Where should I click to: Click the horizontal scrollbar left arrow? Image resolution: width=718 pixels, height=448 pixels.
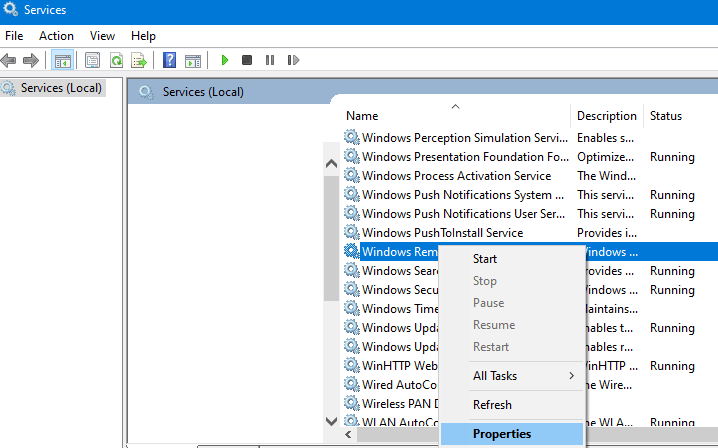click(x=349, y=434)
